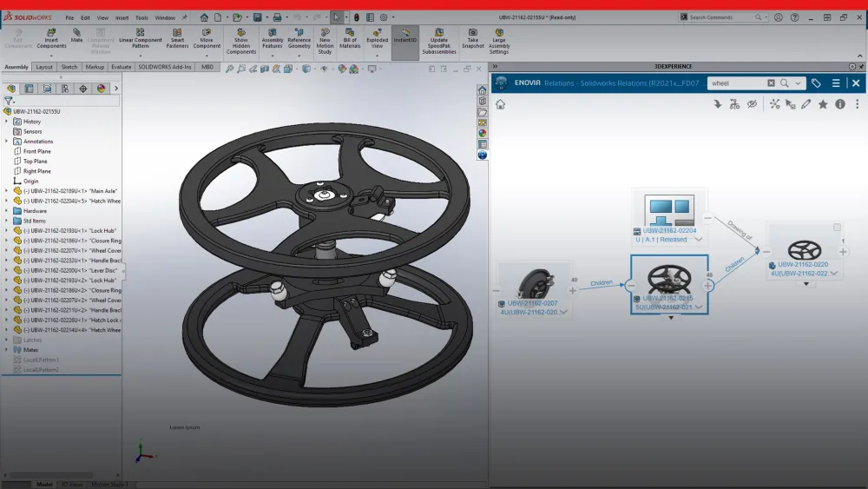Viewport: 868px width, 489px height.
Task: Switch to the Evaluate tab
Action: [122, 67]
